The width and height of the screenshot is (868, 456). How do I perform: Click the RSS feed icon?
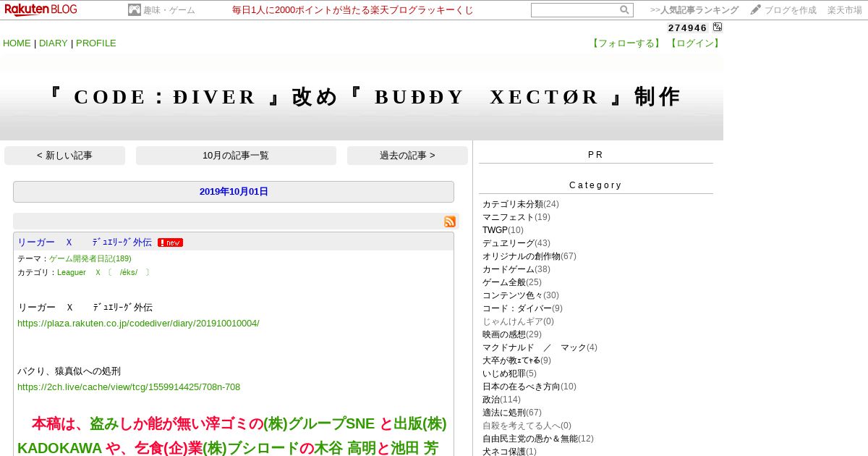click(450, 221)
